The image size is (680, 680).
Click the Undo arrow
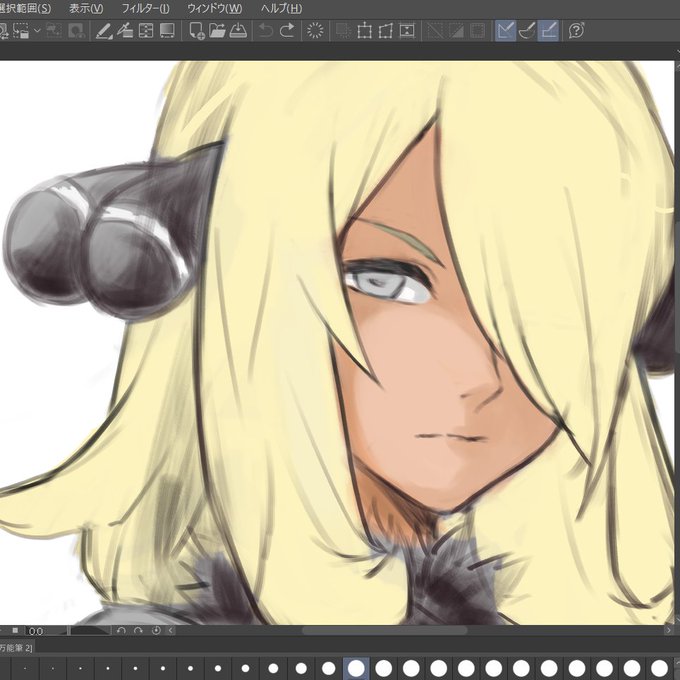pyautogui.click(x=265, y=31)
